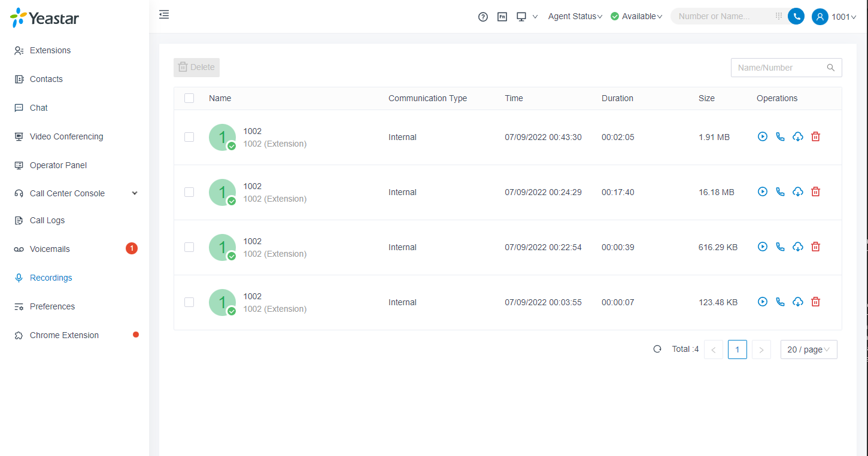Call back from the 00:24:29 recording row

pos(780,192)
